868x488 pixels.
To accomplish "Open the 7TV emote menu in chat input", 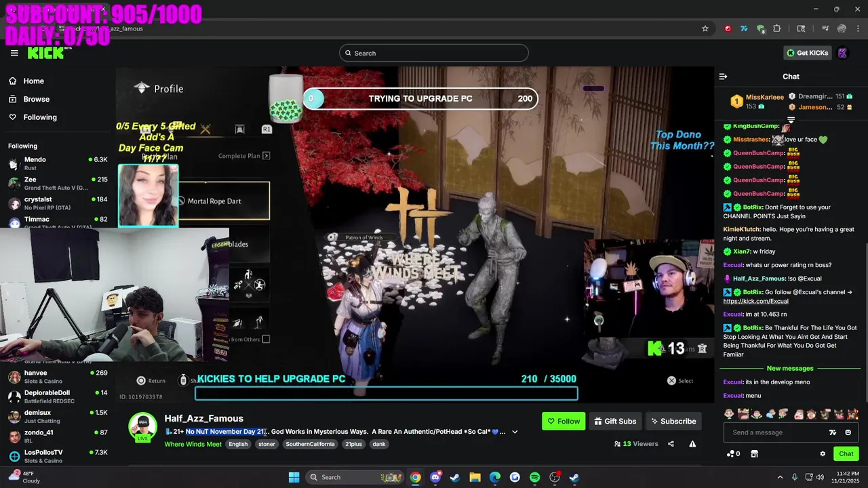I will tap(833, 432).
